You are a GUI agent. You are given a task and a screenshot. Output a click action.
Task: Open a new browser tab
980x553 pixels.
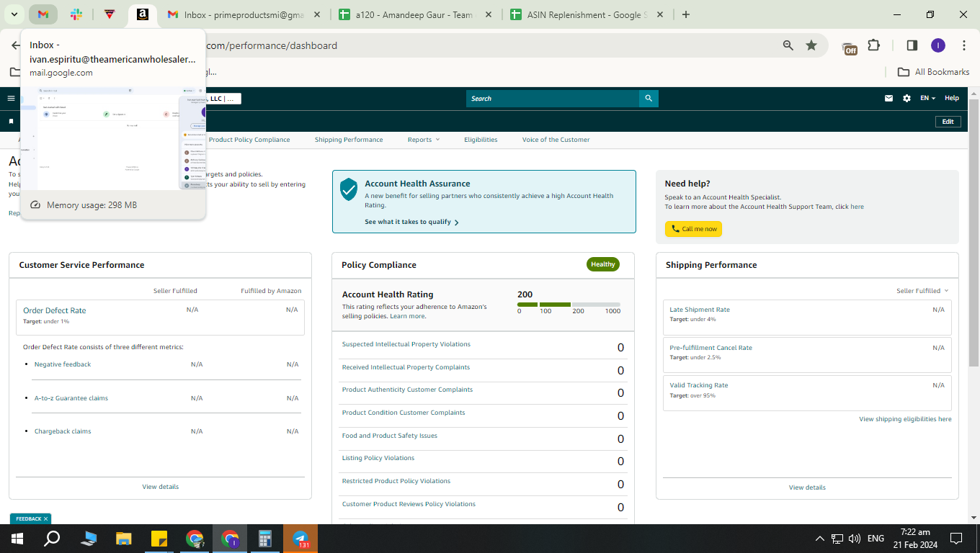(x=685, y=14)
